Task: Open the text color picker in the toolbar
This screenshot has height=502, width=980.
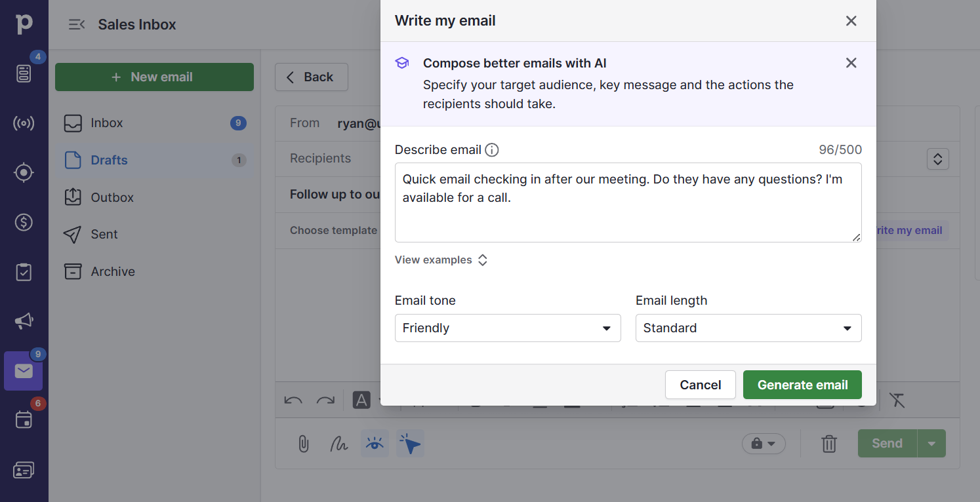Action: (x=361, y=400)
